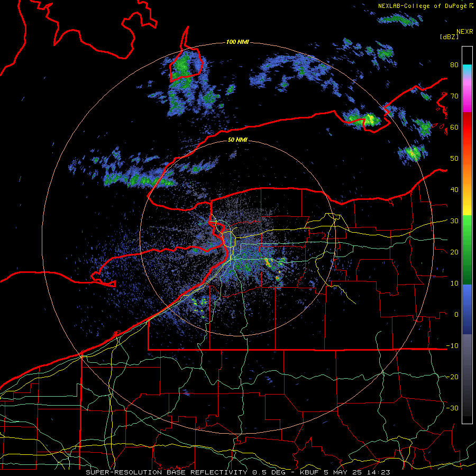
Task: Click the 'NEXLAB-College of DuPage' credit text
Action: (x=422, y=6)
